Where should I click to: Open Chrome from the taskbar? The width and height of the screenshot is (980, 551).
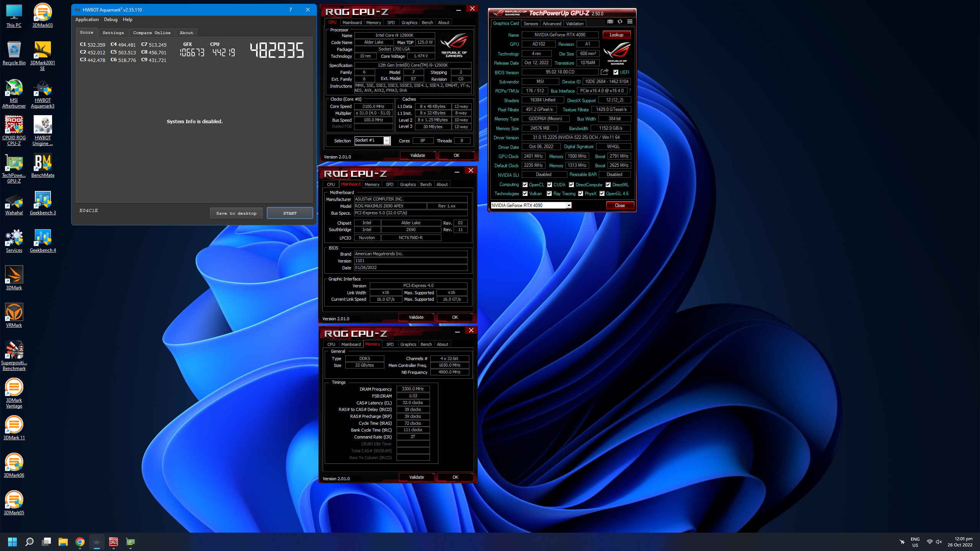(x=80, y=542)
